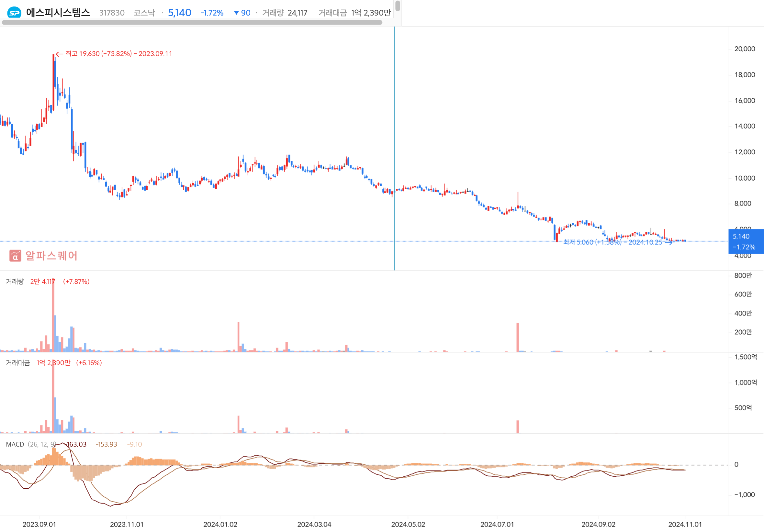Click the 18,000 price axis label
This screenshot has height=532, width=764.
click(x=745, y=75)
